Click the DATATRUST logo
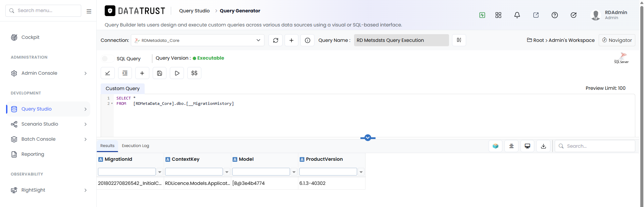Viewport: 644px width, 207px height. [135, 11]
